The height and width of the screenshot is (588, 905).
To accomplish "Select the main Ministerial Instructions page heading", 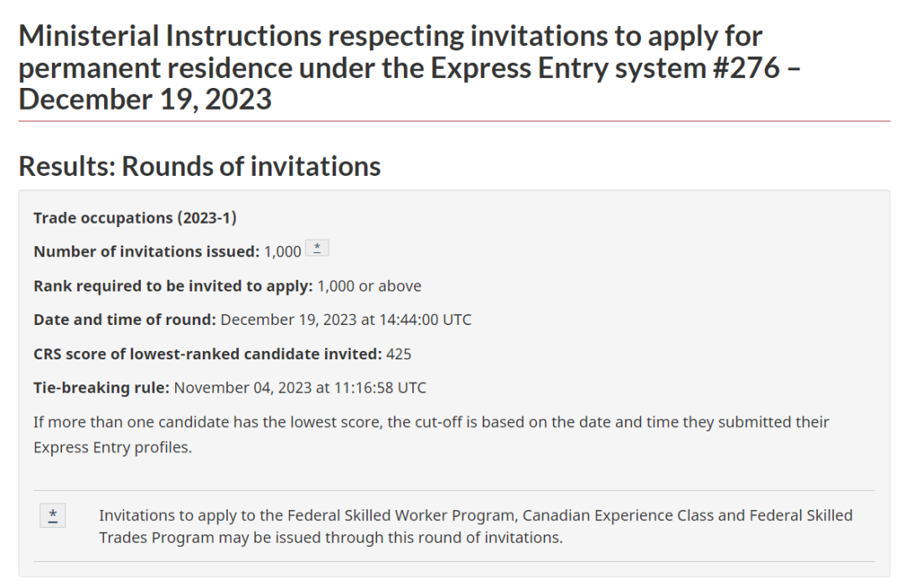I will pyautogui.click(x=409, y=68).
